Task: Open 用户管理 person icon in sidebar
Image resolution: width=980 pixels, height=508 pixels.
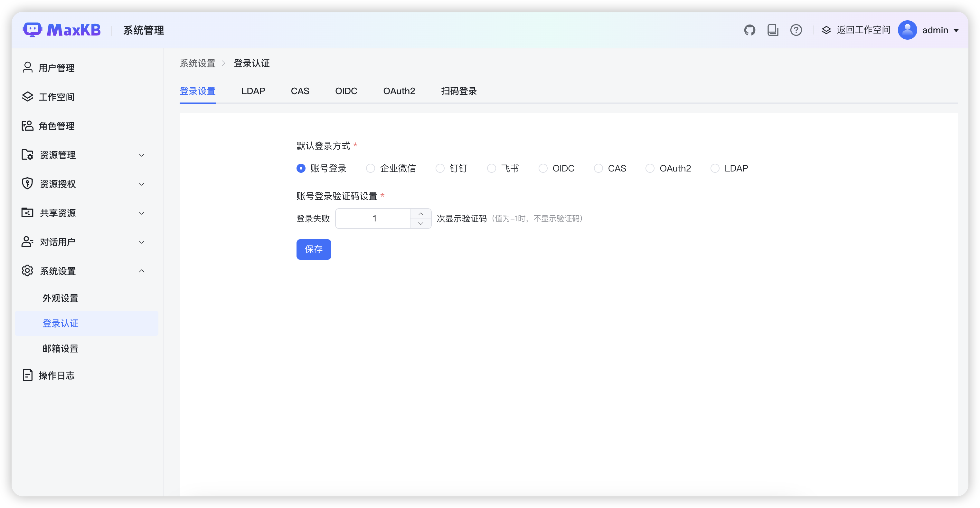Action: (x=27, y=67)
